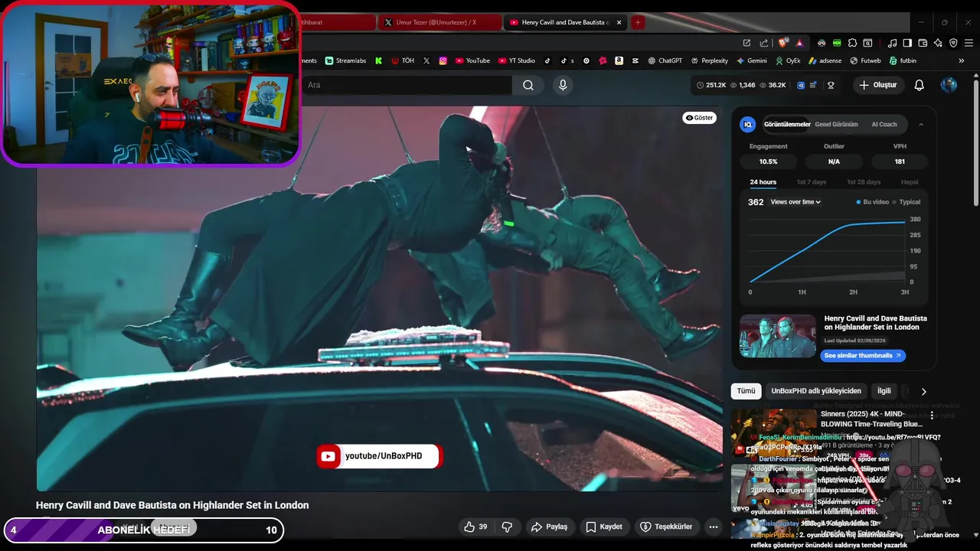Open the Streamlabs bookmark
This screenshot has height=551, width=980.
pyautogui.click(x=345, y=60)
